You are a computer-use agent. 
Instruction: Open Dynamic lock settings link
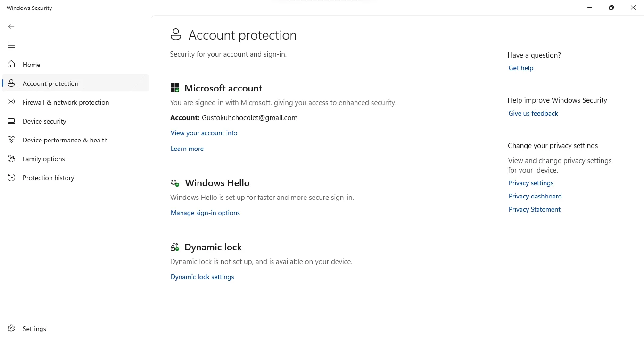click(202, 277)
